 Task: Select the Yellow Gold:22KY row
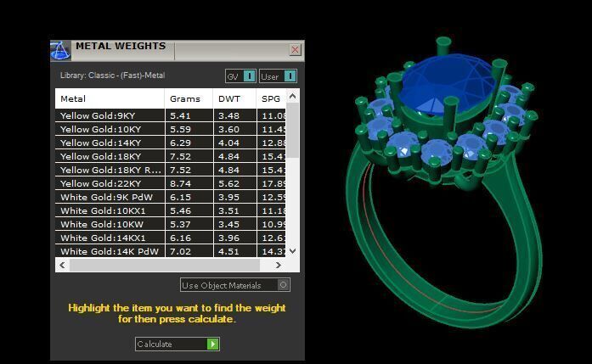pos(170,183)
